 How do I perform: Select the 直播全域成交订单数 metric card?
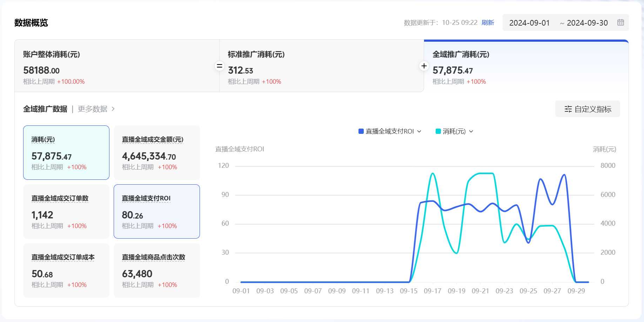[66, 211]
